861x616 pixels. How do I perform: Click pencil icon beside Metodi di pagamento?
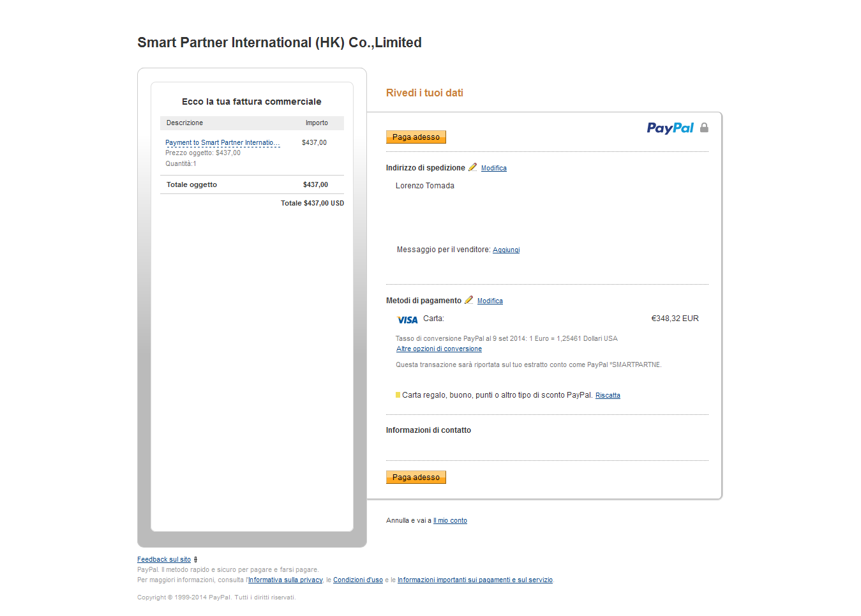[x=469, y=300]
